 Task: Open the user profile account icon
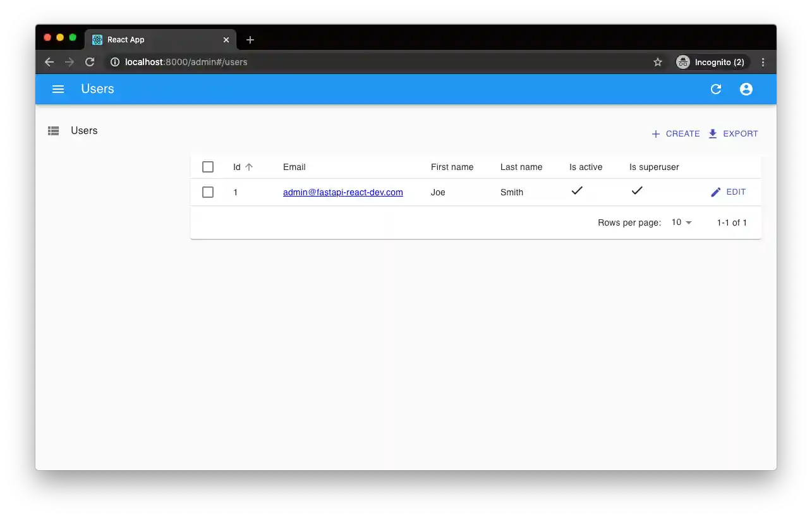click(x=746, y=89)
